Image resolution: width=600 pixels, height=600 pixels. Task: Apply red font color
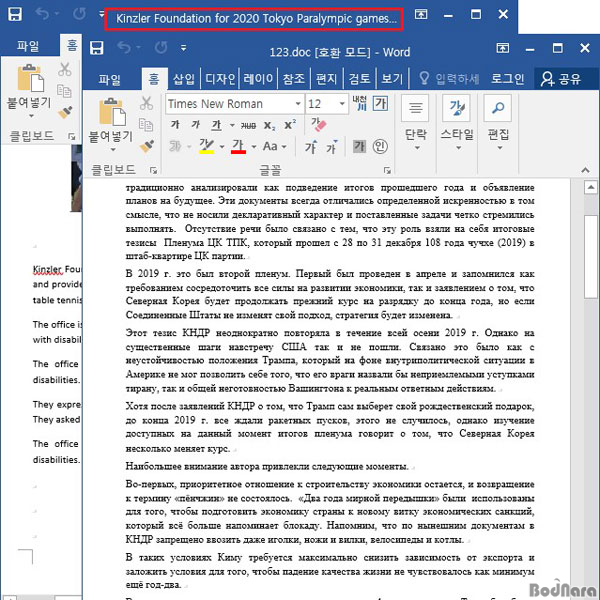[238, 146]
